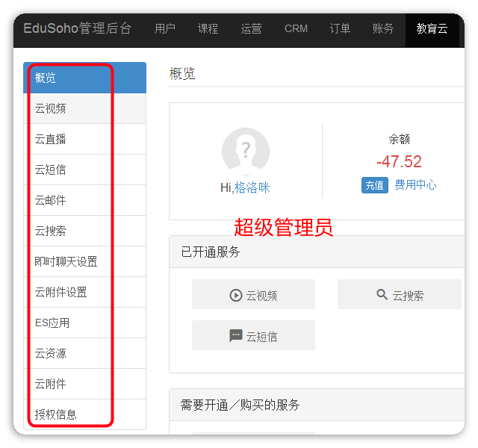This screenshot has height=448, width=478.
Task: Open 云邮件 in the sidebar
Action: (84, 200)
